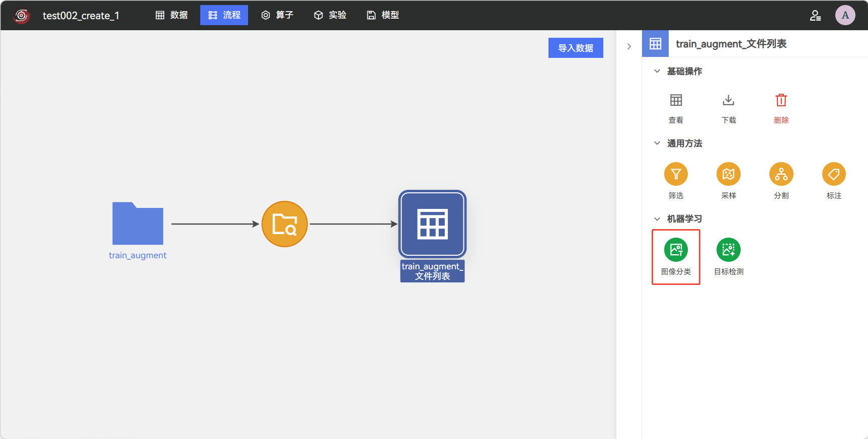Open the user avatar A menu

coord(845,15)
